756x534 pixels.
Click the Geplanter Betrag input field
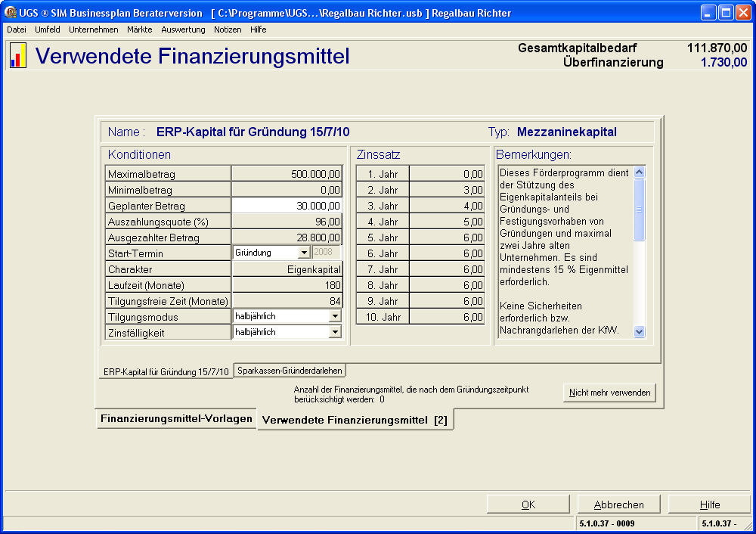click(287, 206)
